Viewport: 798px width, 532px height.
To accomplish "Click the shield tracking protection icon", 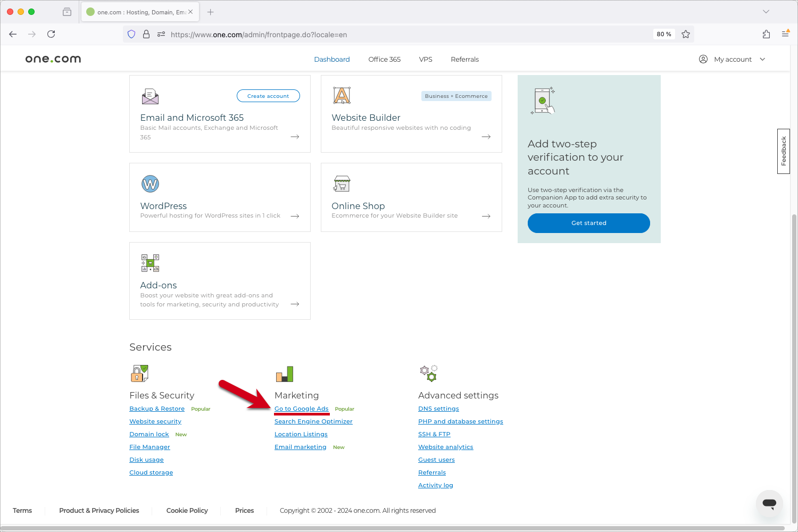I will coord(131,34).
